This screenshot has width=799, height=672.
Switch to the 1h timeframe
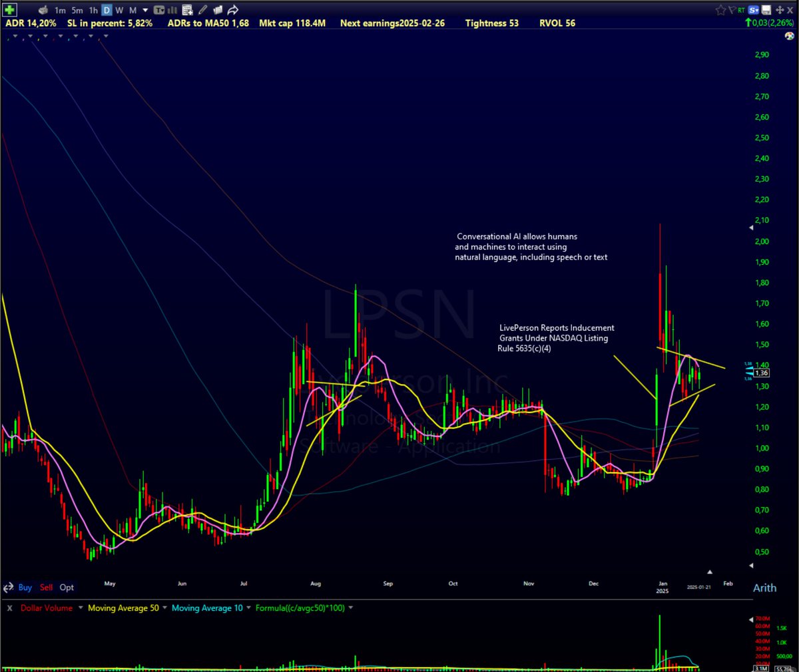(93, 10)
